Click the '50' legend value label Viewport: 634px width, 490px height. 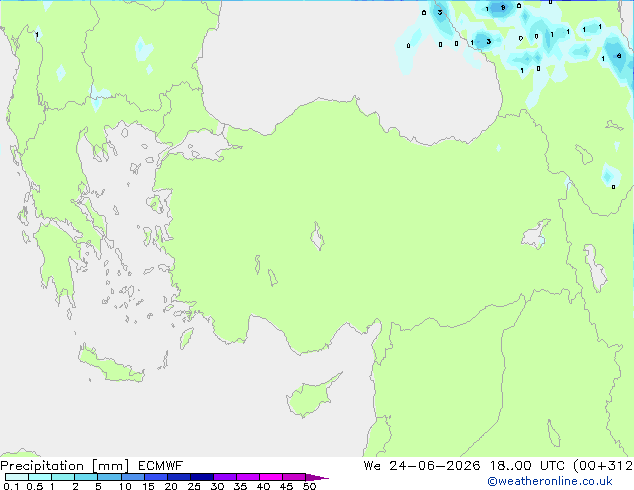point(309,486)
